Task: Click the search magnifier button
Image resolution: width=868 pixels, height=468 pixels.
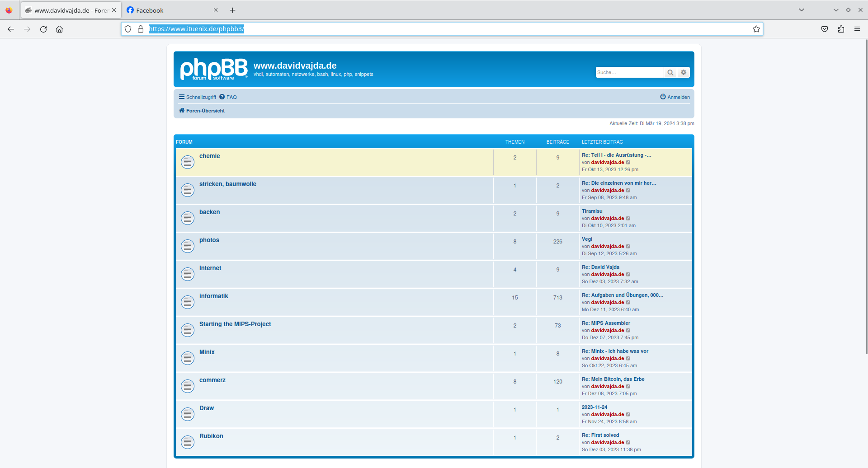Action: coord(670,72)
